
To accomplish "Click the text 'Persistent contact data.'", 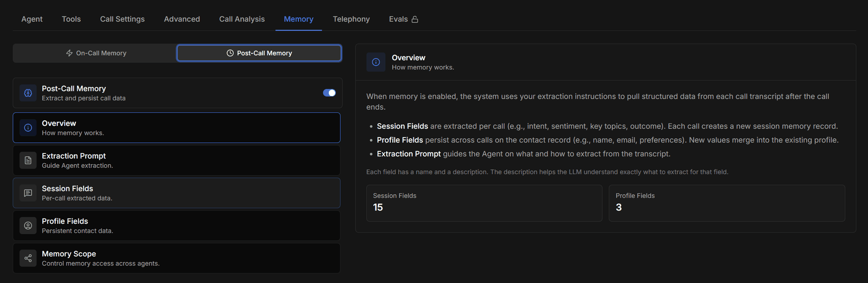I will coord(78,231).
